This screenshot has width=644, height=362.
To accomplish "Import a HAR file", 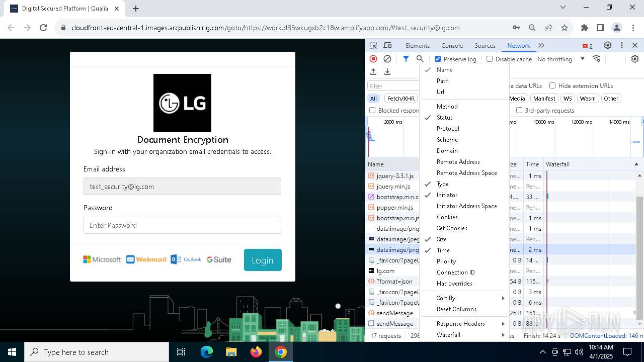I will pos(373,72).
